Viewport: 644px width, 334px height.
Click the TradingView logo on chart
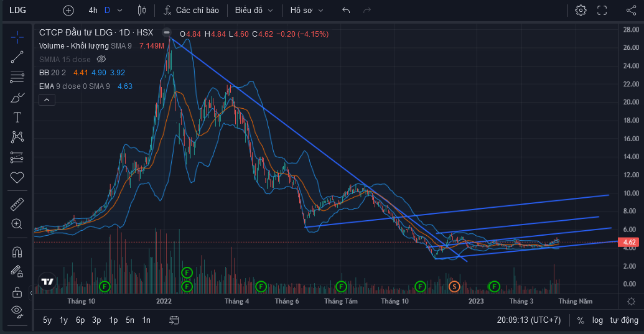tap(47, 282)
